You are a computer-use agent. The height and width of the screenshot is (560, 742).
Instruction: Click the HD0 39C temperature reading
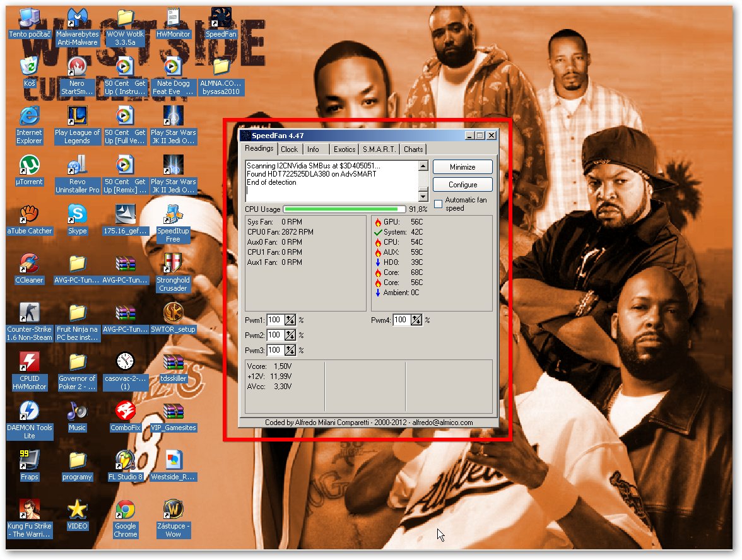(399, 262)
